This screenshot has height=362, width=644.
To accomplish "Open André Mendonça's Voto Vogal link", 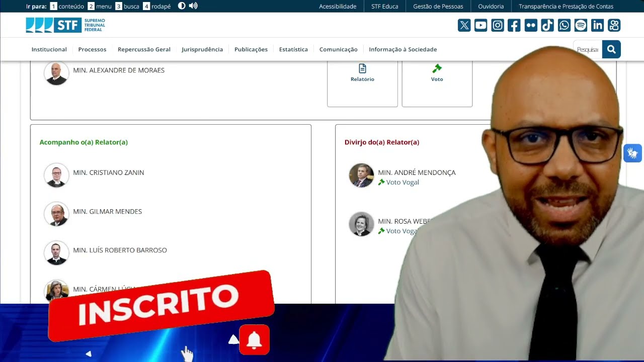I will (x=398, y=183).
